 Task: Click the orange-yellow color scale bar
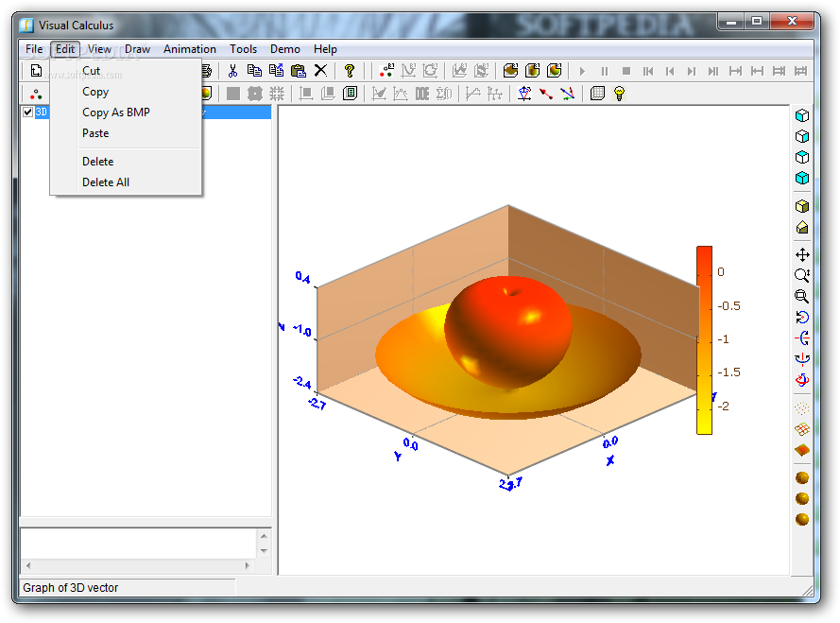tap(704, 340)
